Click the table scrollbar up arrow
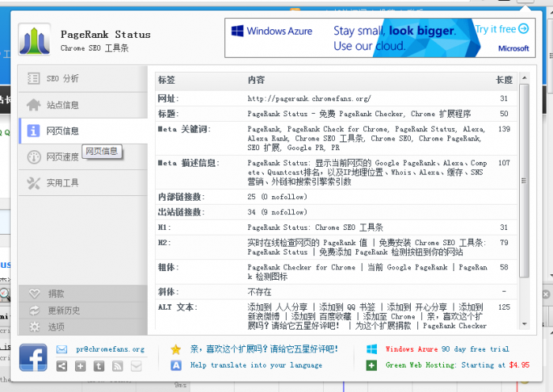Viewport: 553px width, 392px height. [525, 78]
